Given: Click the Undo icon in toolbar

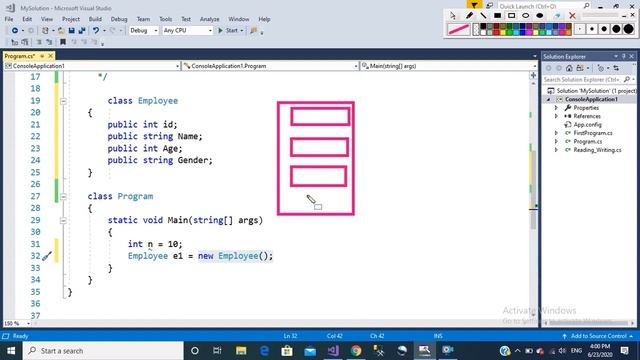Looking at the screenshot, I should [x=96, y=31].
